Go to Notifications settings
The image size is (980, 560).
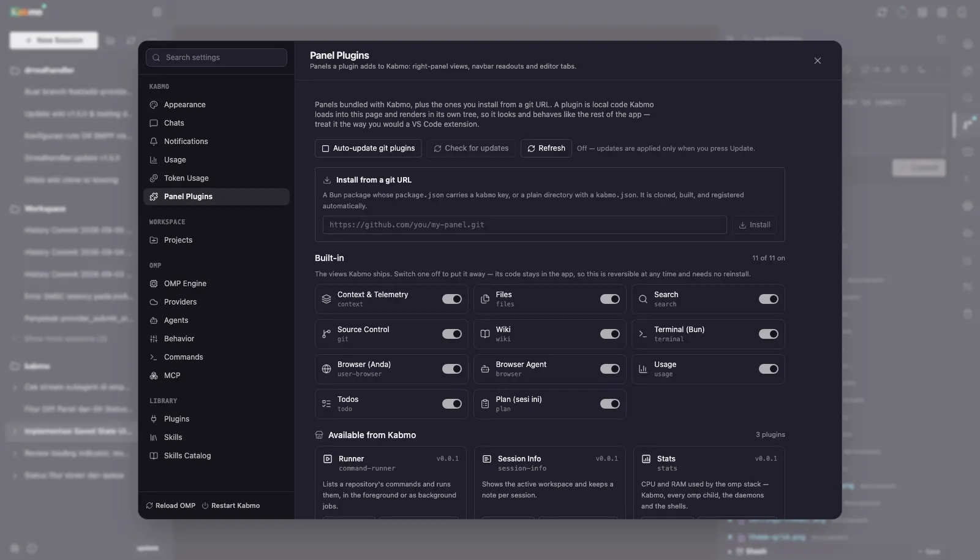click(x=216, y=142)
